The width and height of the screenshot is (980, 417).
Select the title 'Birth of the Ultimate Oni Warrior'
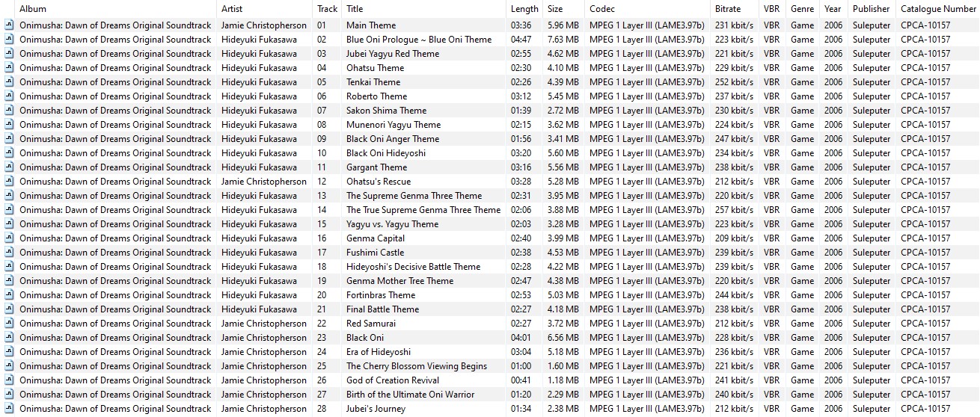click(x=410, y=395)
